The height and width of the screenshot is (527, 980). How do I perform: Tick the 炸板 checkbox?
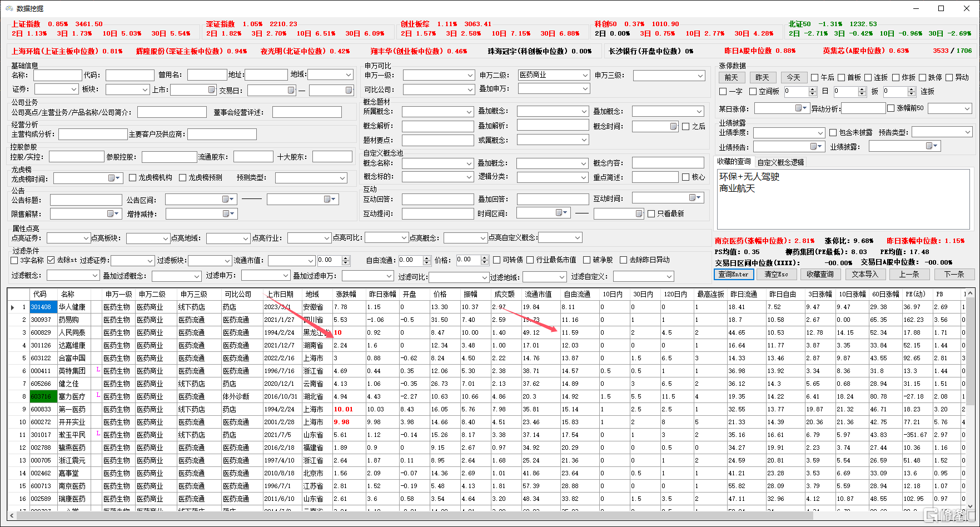point(896,77)
